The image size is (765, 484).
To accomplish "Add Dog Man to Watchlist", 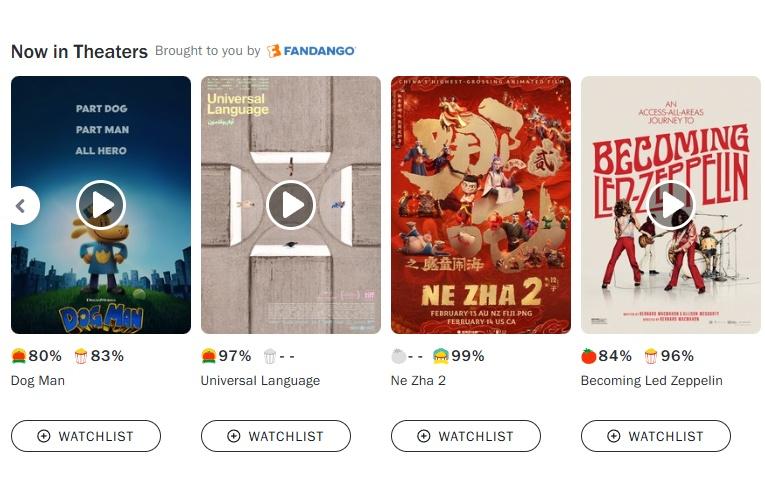I will tap(86, 436).
